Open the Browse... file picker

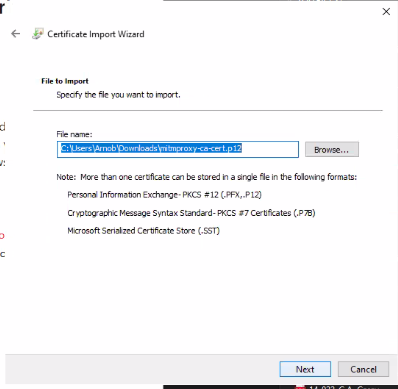click(332, 149)
